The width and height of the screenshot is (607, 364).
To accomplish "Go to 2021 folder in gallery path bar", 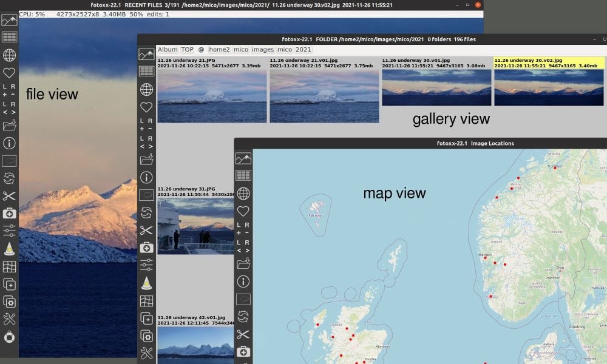I will pos(303,50).
